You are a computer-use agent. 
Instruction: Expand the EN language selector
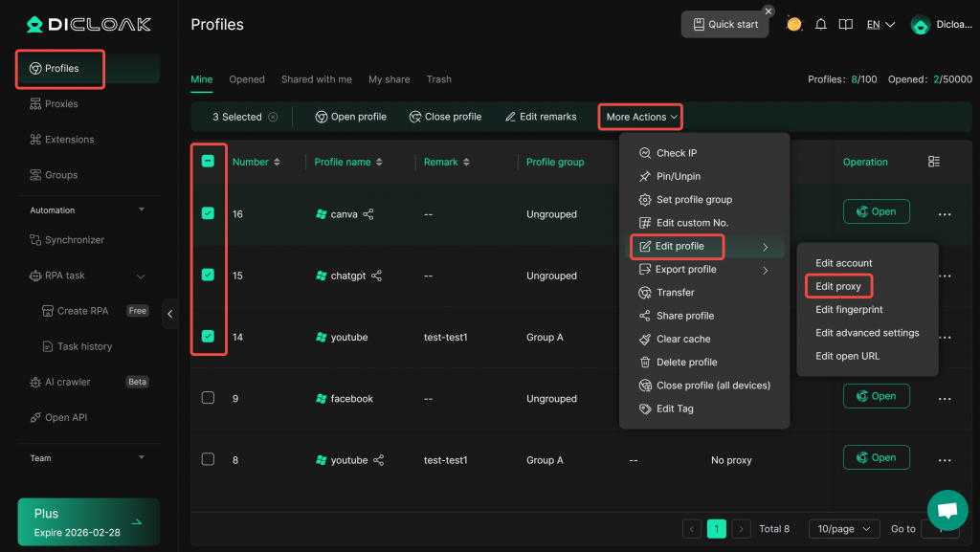point(880,24)
